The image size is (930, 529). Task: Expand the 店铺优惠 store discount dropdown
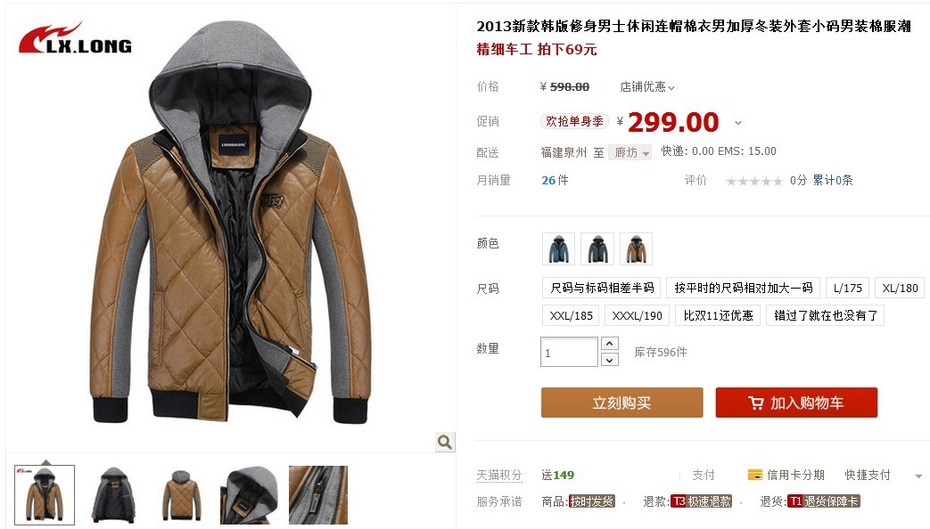(647, 87)
